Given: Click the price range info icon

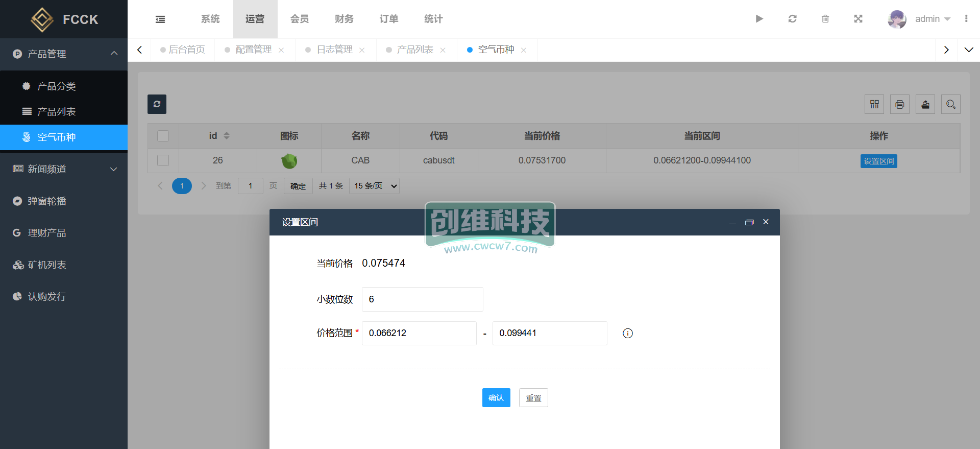Looking at the screenshot, I should (x=628, y=334).
